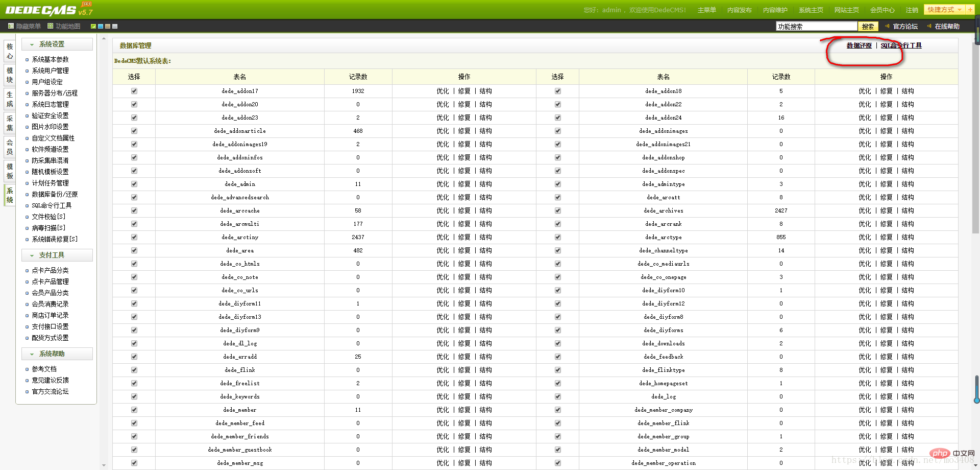The width and height of the screenshot is (980, 470).
Task: Open 支付接口设置 in sidebar
Action: [50, 327]
